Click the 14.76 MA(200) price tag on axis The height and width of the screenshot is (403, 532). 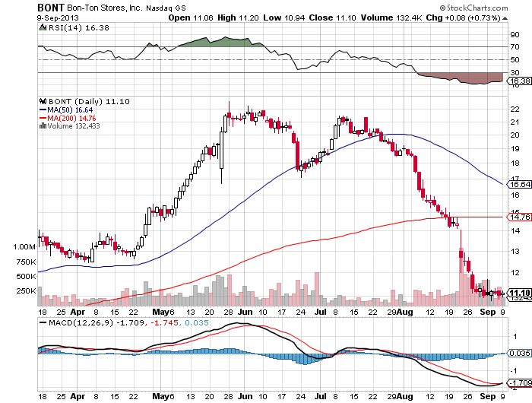tap(519, 217)
